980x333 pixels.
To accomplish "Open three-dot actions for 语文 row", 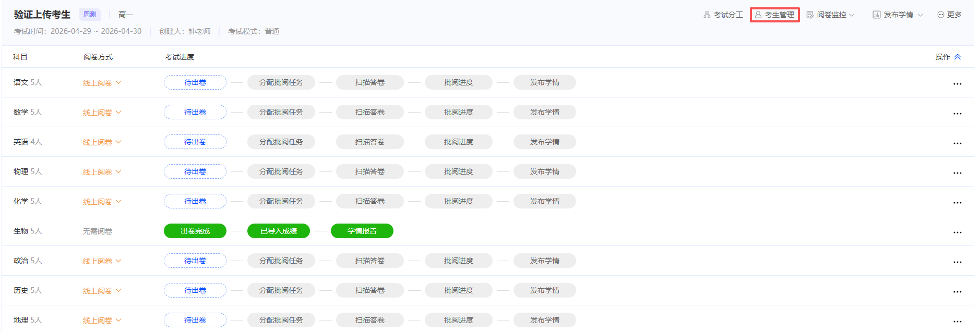I will point(957,83).
